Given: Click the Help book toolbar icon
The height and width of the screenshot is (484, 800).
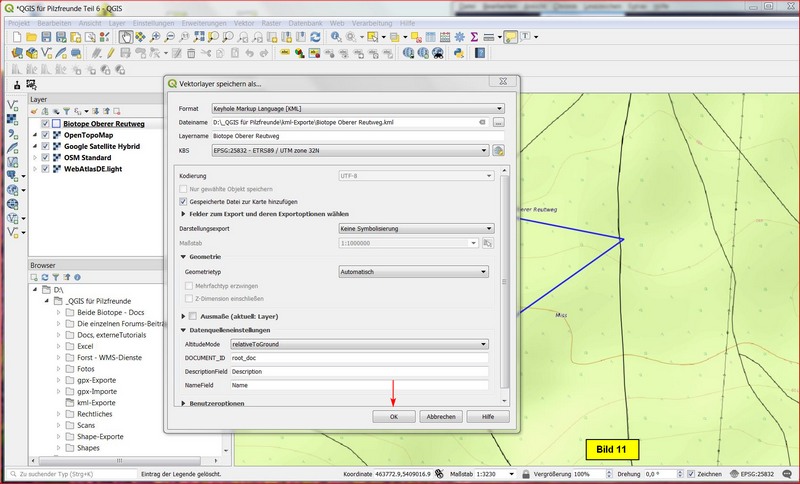Looking at the screenshot, I should click(480, 53).
